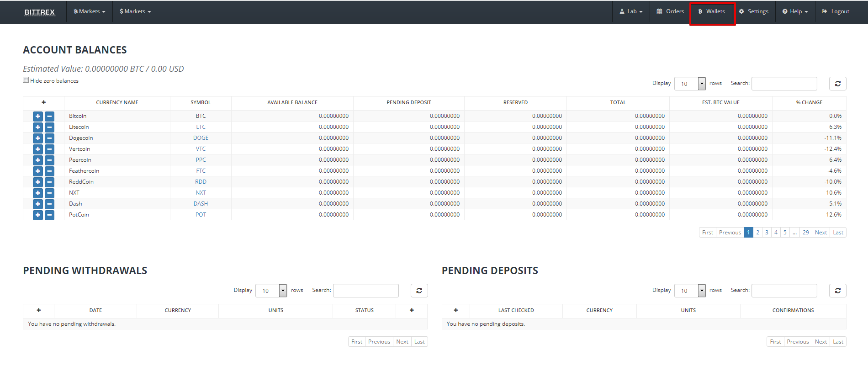The width and height of the screenshot is (868, 371).
Task: Refresh the pending deposits table
Action: [x=837, y=291]
